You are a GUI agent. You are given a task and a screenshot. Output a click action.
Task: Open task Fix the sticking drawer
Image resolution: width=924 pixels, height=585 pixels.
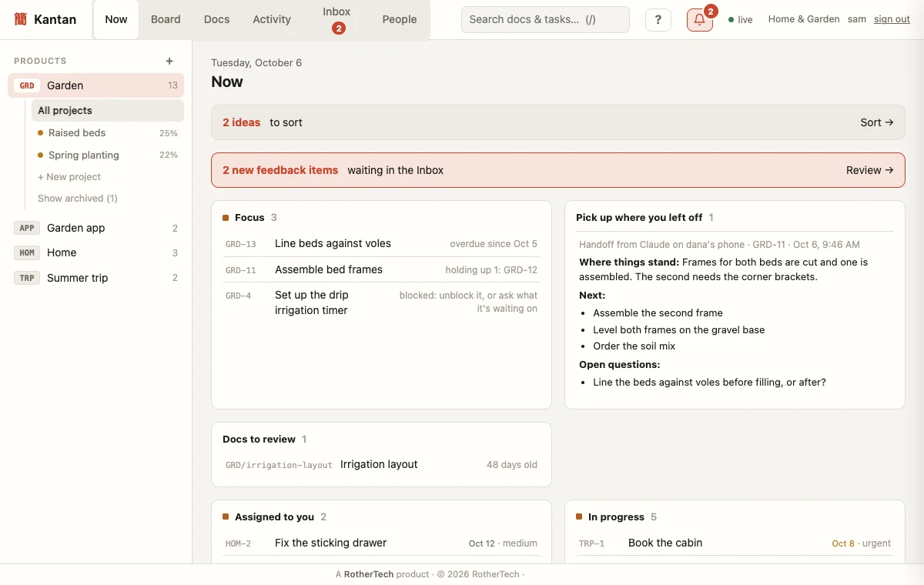pos(330,543)
